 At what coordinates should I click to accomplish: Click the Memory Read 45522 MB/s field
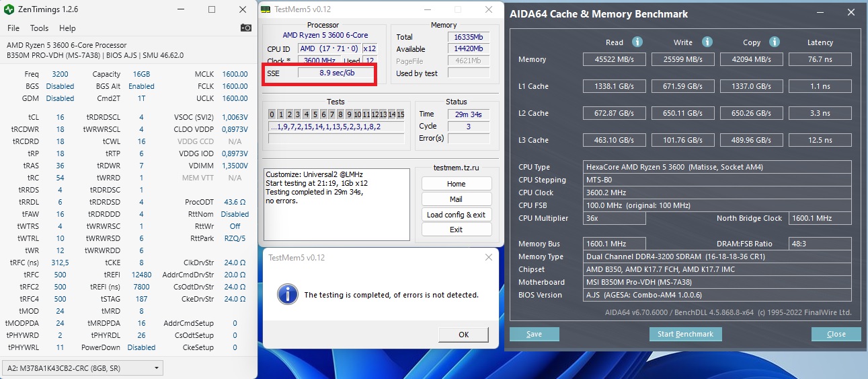coord(615,59)
